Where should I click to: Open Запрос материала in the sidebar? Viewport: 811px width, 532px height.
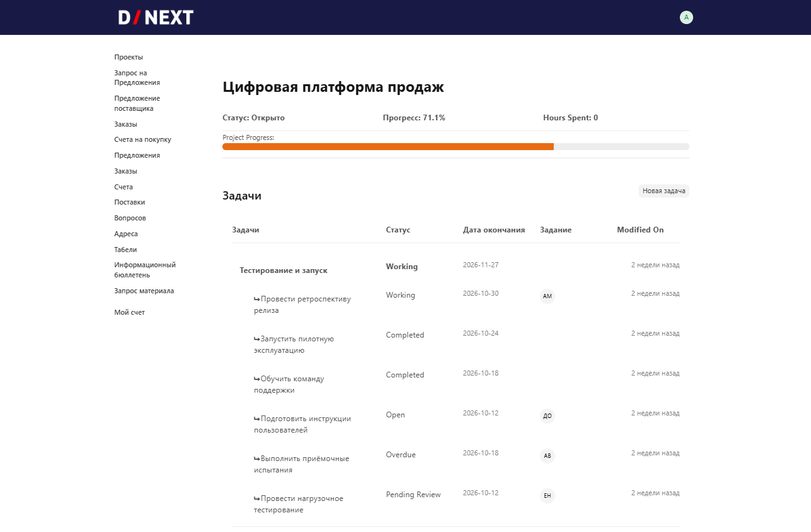[144, 291]
